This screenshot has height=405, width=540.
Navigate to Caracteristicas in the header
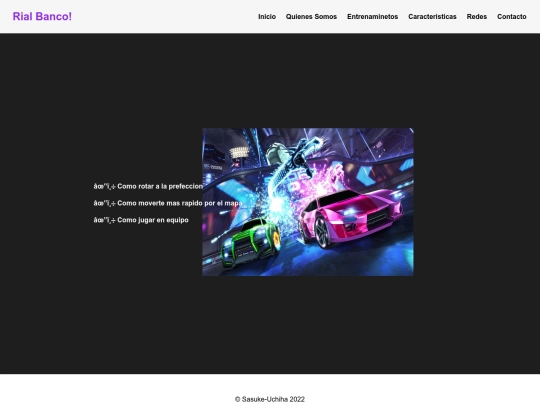(x=432, y=17)
